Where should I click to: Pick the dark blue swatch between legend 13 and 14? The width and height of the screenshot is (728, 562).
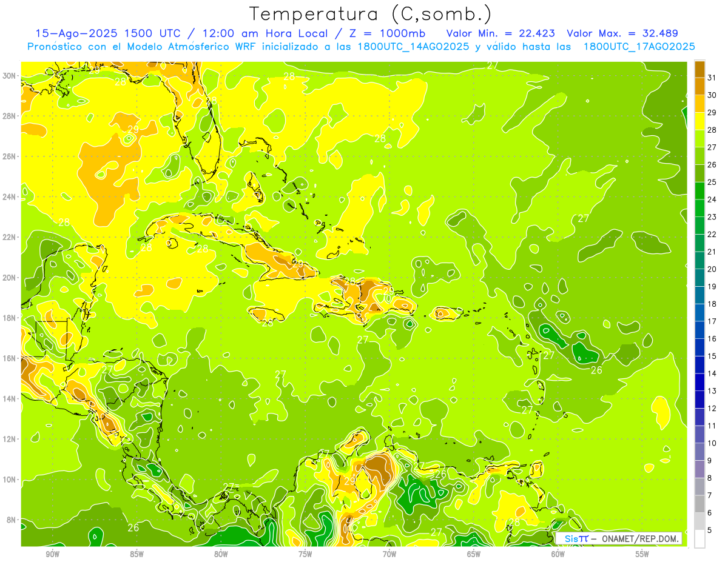click(699, 382)
